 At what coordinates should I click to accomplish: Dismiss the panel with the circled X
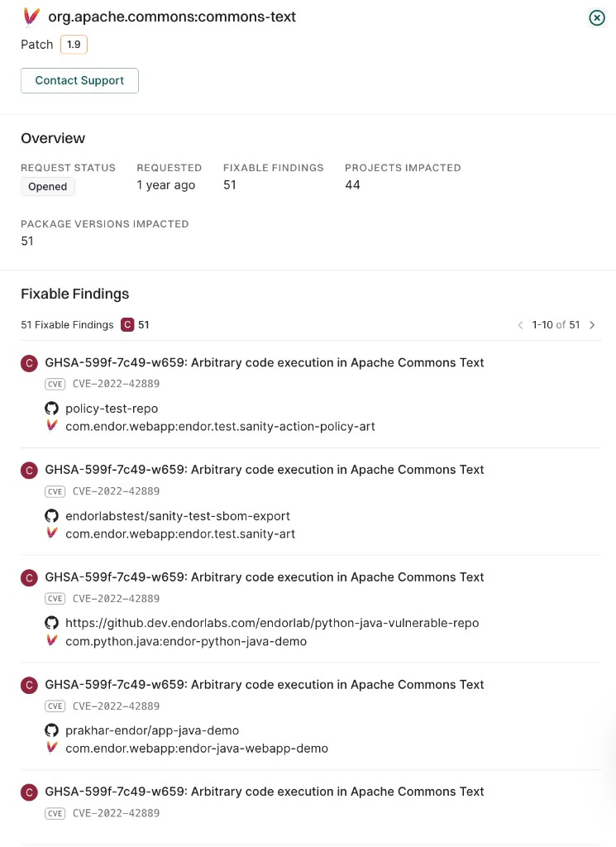coord(597,17)
